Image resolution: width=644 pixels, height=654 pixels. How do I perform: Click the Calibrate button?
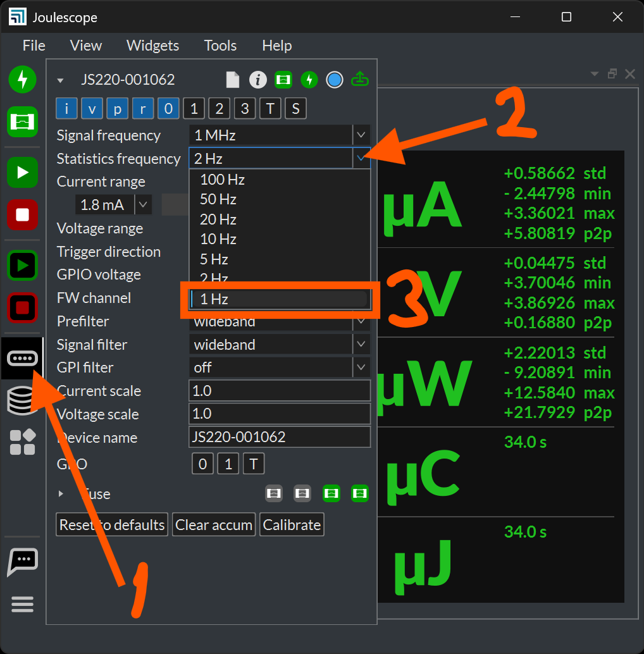coord(292,525)
